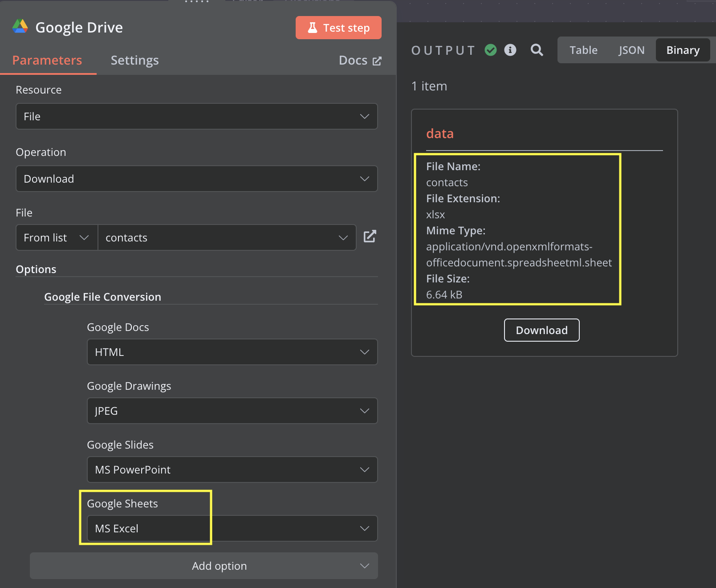
Task: Switch to the Settings tab
Action: coord(134,60)
